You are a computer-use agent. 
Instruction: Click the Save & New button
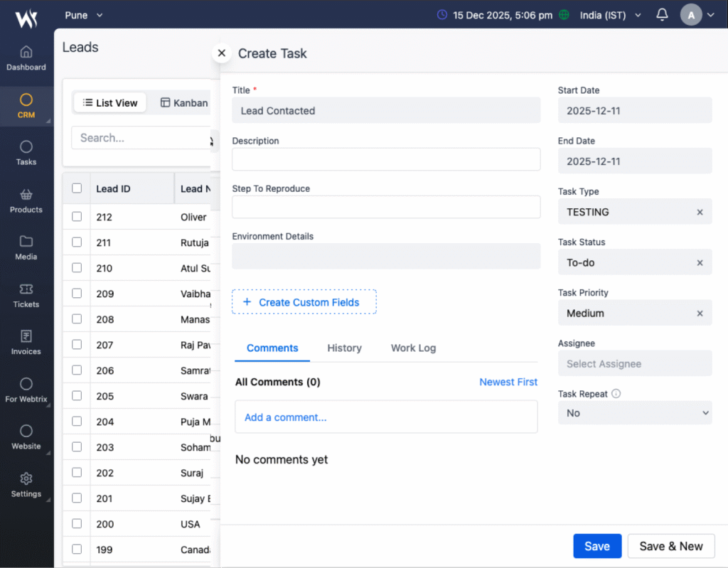click(x=670, y=546)
